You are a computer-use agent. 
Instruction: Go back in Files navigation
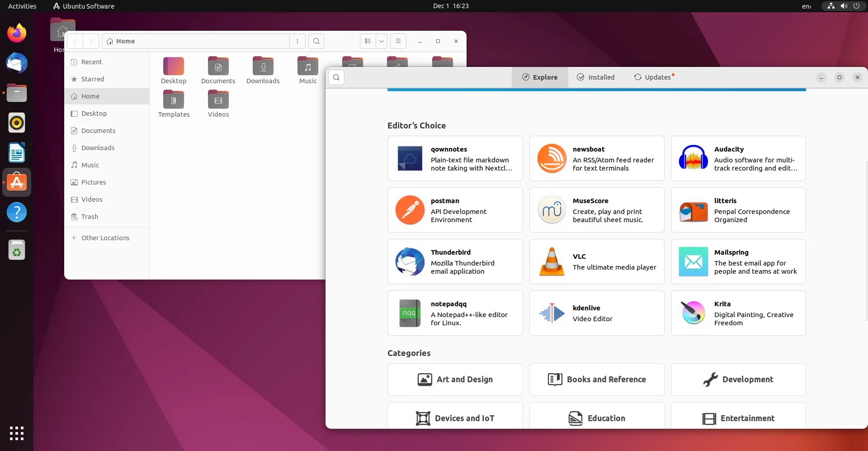pos(75,41)
